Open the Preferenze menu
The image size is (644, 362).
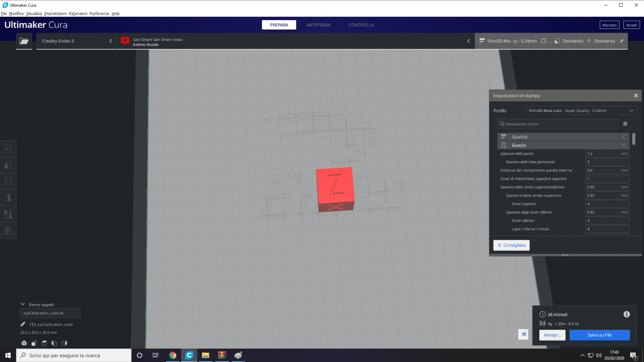[99, 14]
